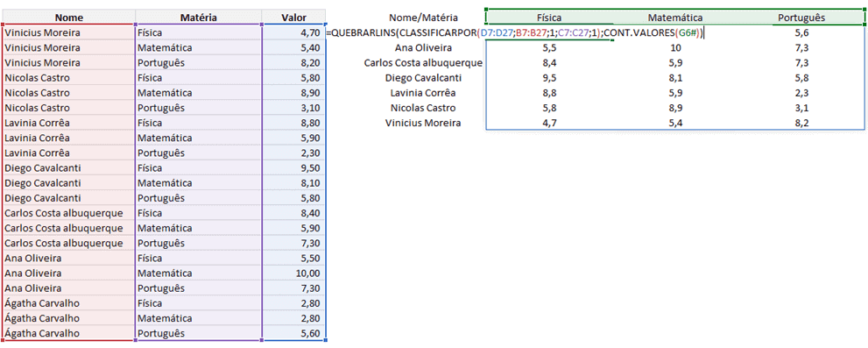Click result value 4,7 for Vinicius Moreira
This screenshot has width=868, height=348.
[549, 123]
